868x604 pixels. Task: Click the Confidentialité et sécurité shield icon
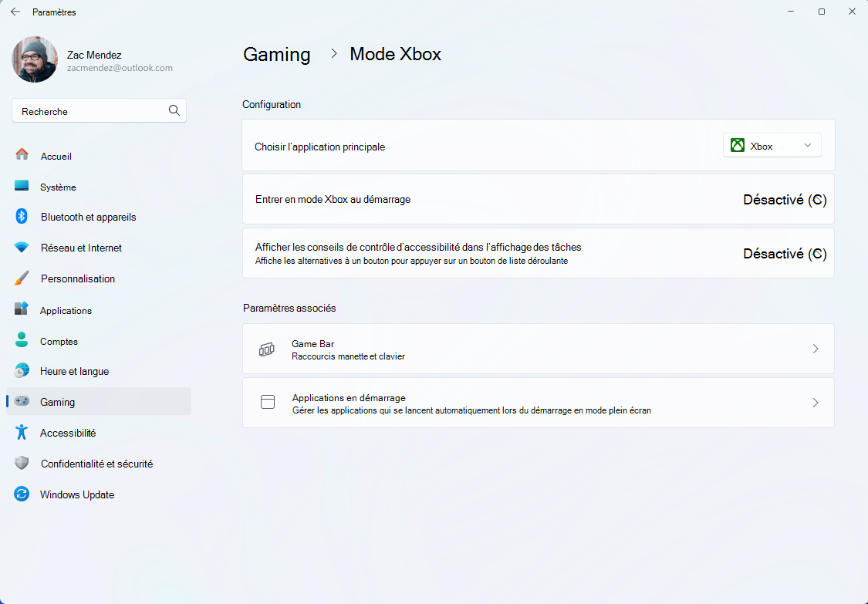click(x=22, y=463)
